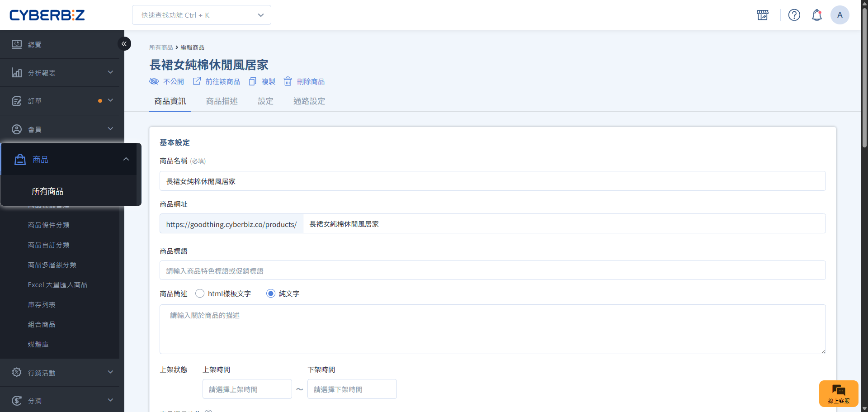Click the user avatar A
This screenshot has height=412, width=868.
(x=840, y=15)
